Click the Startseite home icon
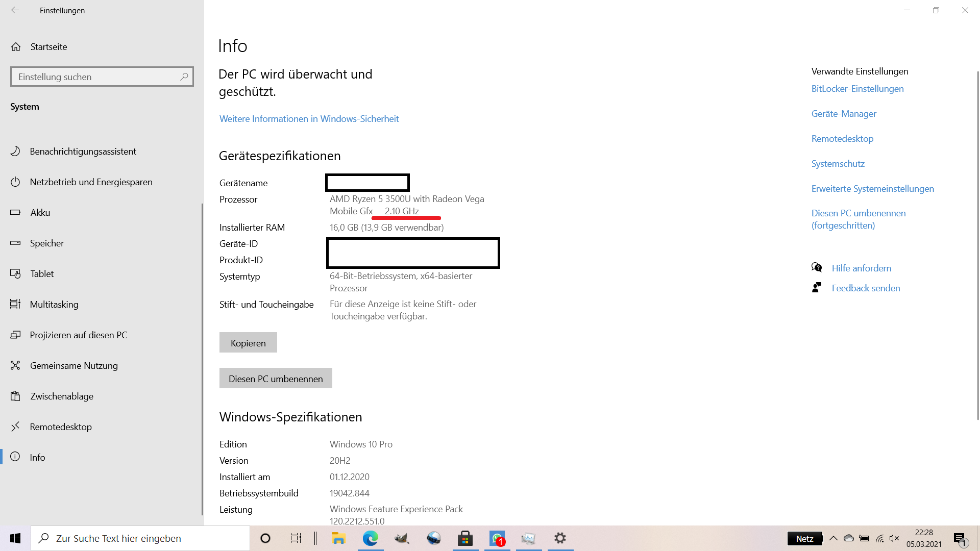Viewport: 980px width, 551px height. pyautogui.click(x=16, y=47)
